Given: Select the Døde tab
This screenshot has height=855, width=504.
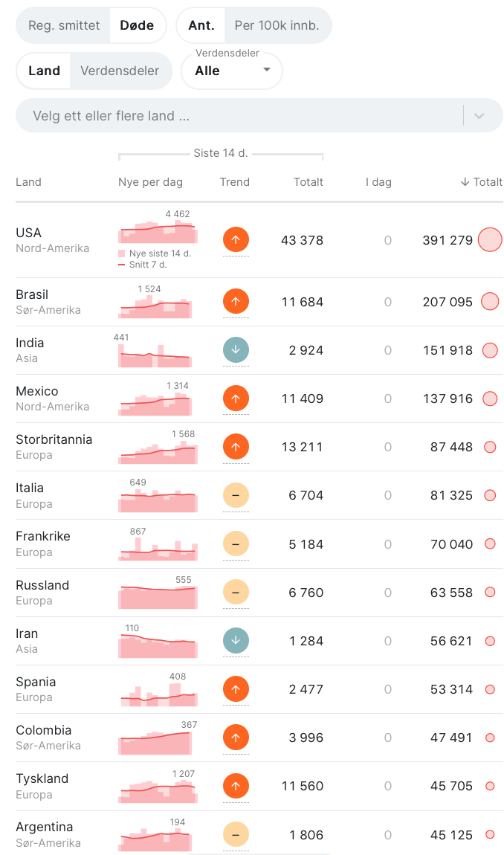Looking at the screenshot, I should (x=137, y=25).
